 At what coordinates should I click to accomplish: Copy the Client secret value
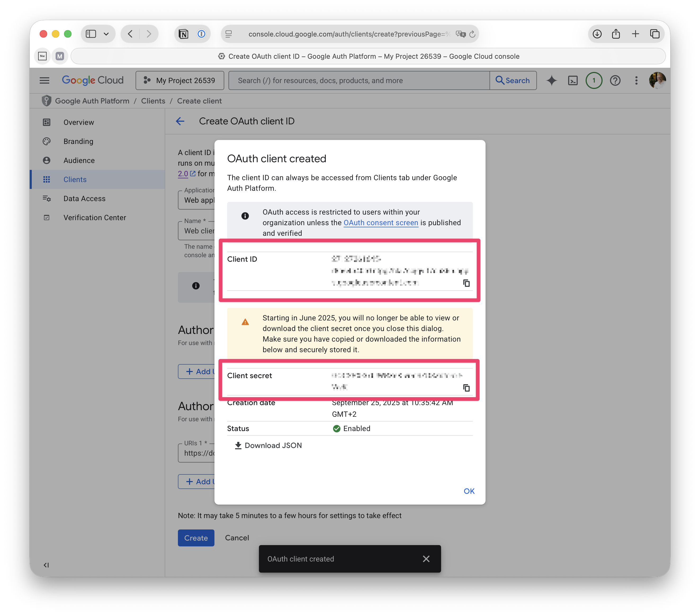(x=466, y=388)
